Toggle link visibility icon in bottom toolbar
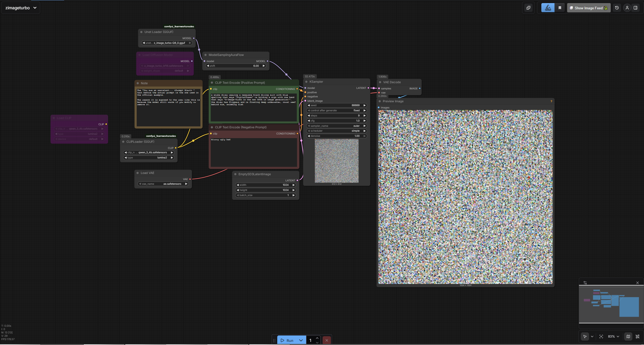The height and width of the screenshot is (345, 644). (x=638, y=336)
